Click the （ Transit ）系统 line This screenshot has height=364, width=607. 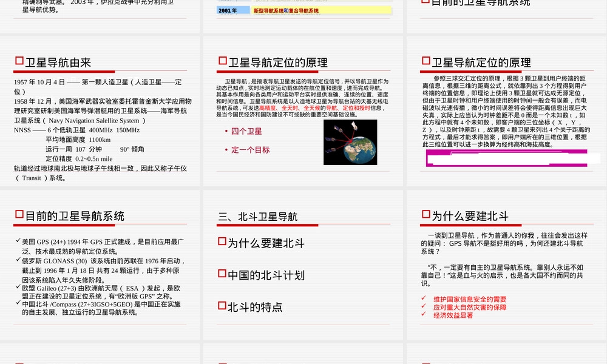(x=40, y=178)
